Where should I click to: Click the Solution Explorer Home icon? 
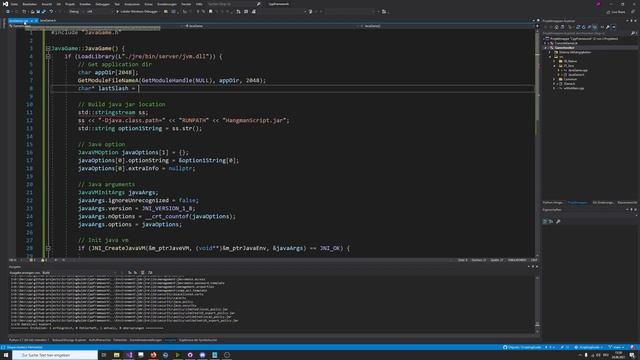click(x=556, y=27)
